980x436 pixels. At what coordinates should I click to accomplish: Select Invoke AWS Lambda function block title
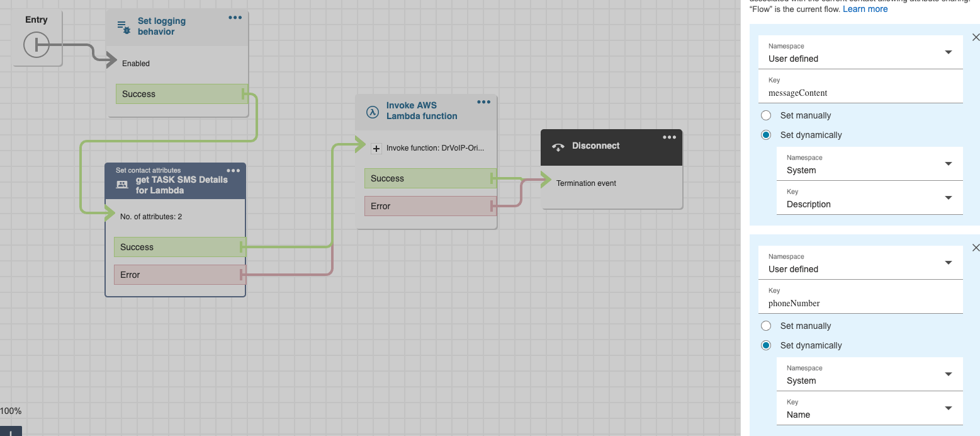coord(422,111)
